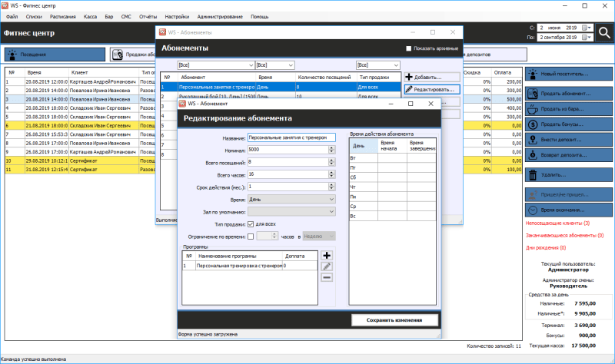Click the magnifier search icon
Image resolution: width=615 pixels, height=364 pixels.
point(604,32)
